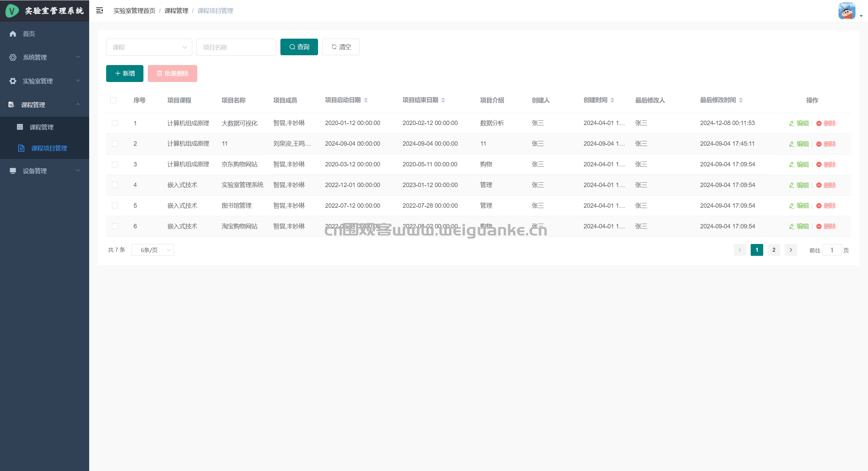Click the edit pencil icon for row 1
Screen dimensions: 868x471
791,123
